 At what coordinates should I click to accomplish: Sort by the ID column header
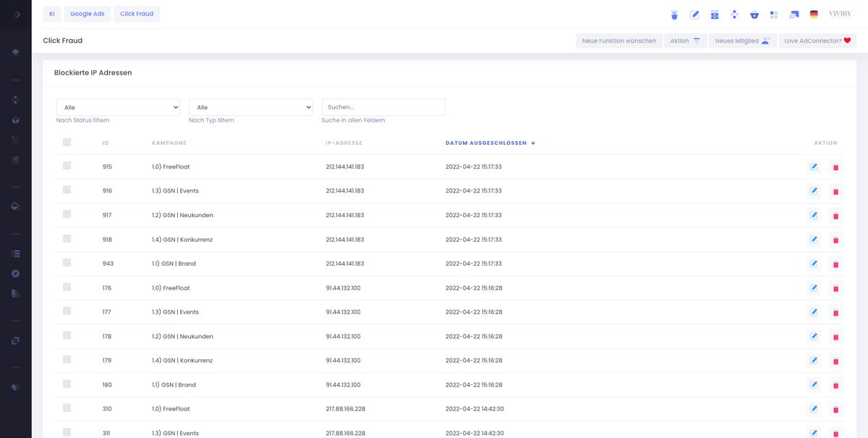(106, 143)
